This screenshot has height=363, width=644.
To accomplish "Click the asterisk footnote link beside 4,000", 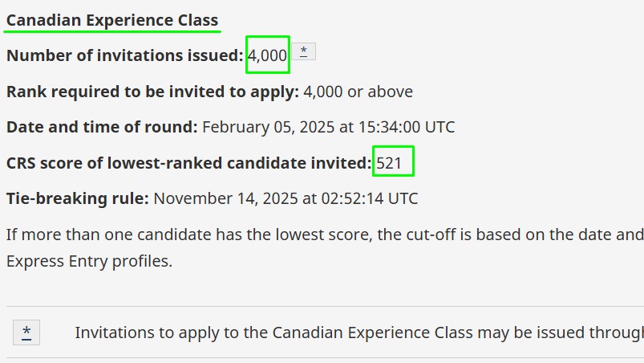I will 303,51.
